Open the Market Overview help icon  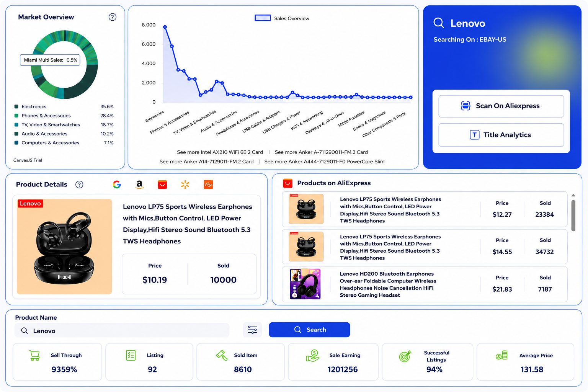click(113, 17)
